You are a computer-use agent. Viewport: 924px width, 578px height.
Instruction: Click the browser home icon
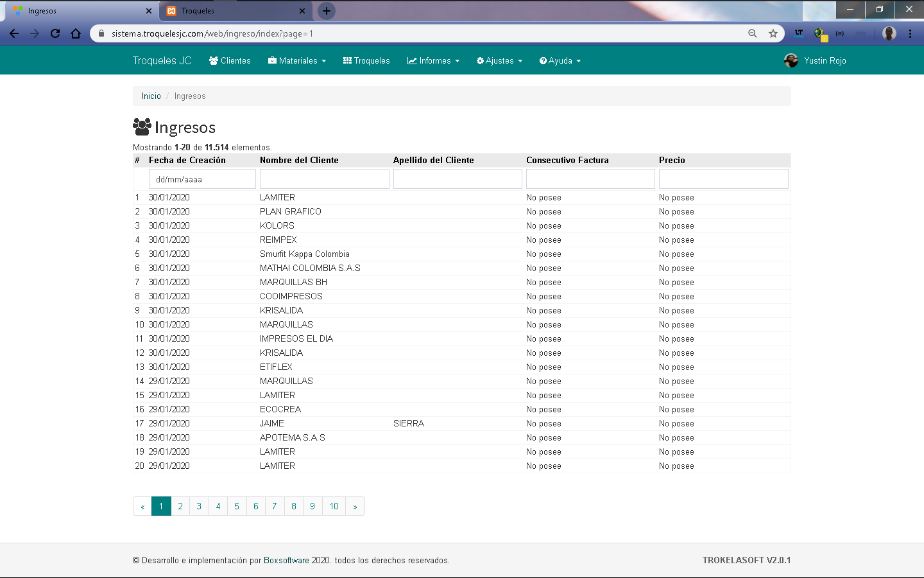76,33
